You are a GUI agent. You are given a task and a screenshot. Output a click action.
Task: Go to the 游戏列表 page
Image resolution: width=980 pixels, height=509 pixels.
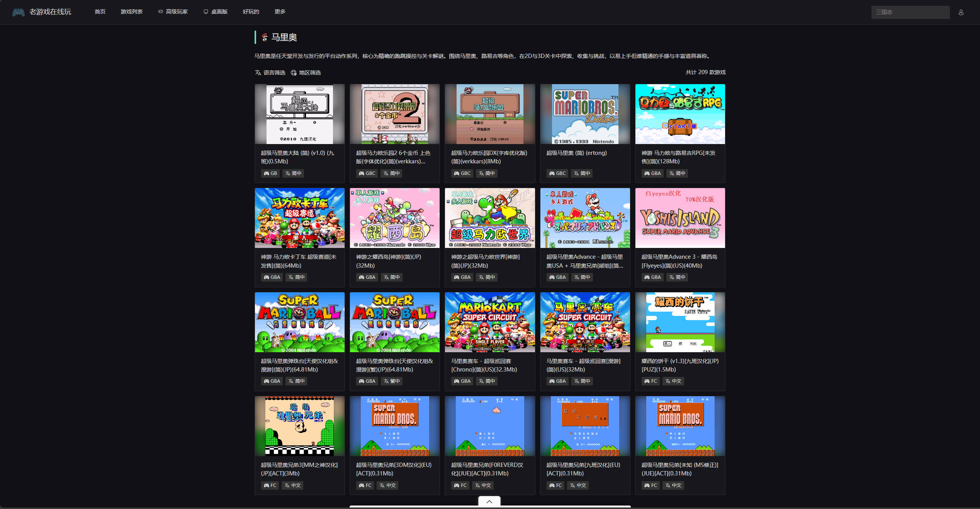pyautogui.click(x=131, y=12)
